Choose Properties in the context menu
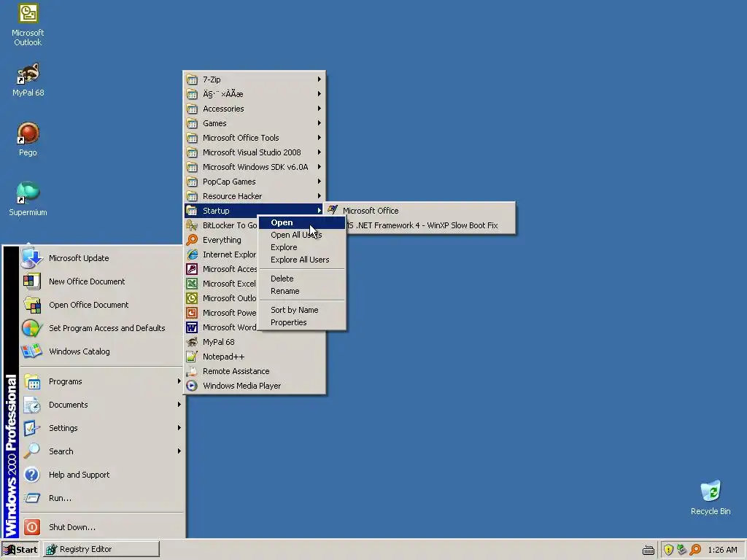 [301, 322]
